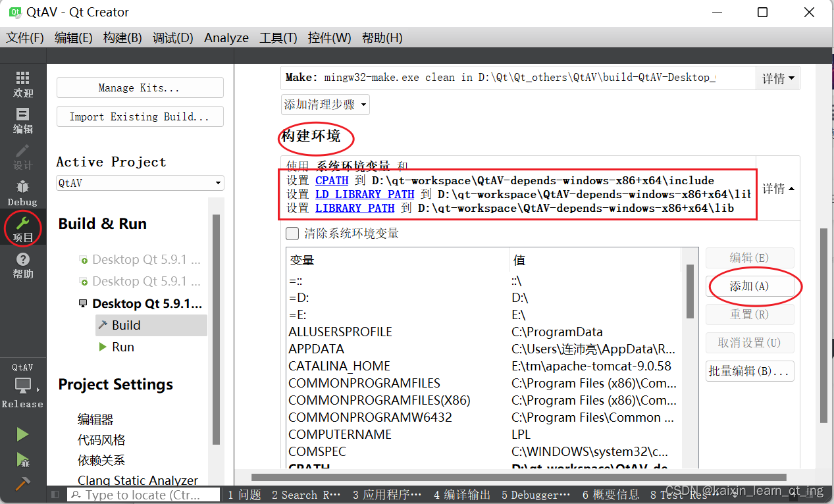
Task: Click Import Existing Build button
Action: (140, 116)
